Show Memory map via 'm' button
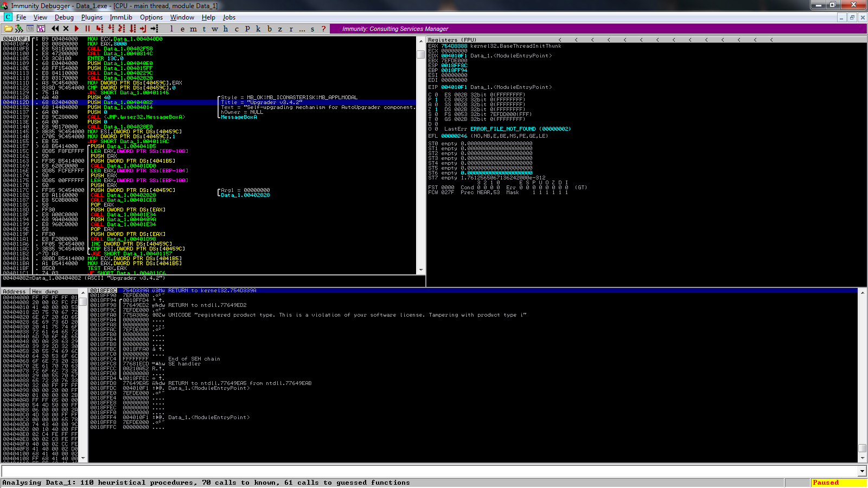The width and height of the screenshot is (868, 488). point(193,29)
